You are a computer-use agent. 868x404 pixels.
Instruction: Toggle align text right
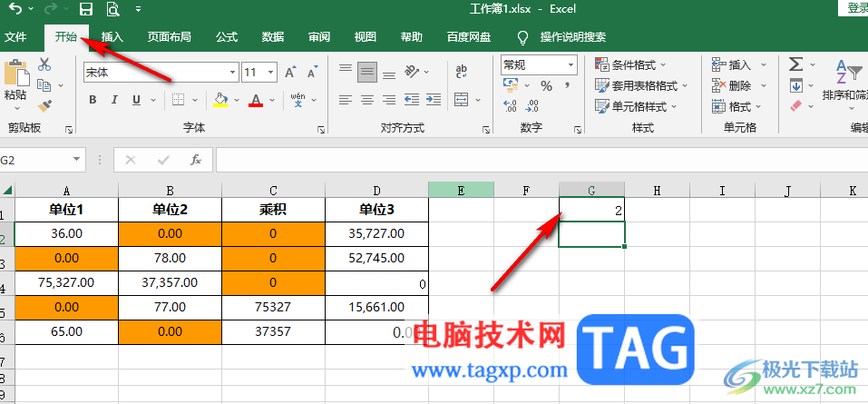click(x=389, y=100)
